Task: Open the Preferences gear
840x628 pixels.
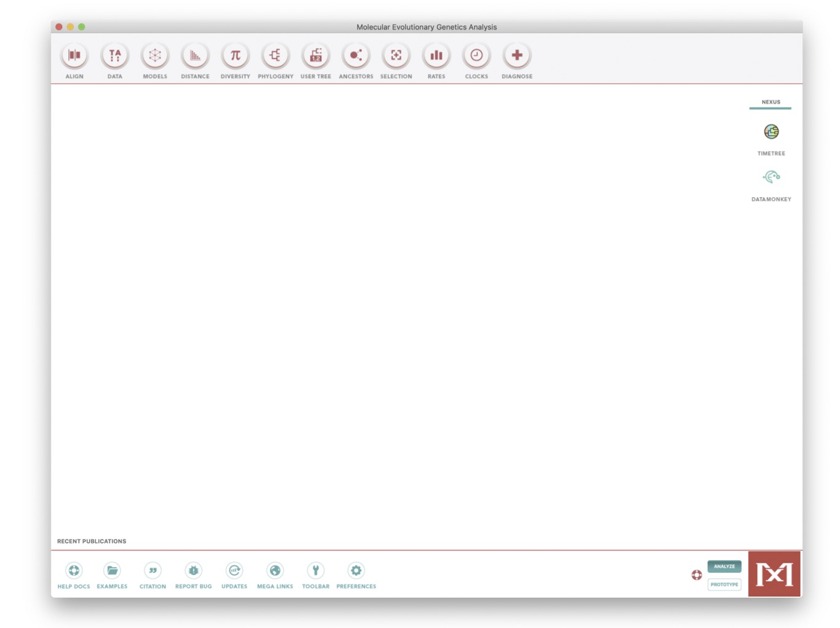Action: 356,571
